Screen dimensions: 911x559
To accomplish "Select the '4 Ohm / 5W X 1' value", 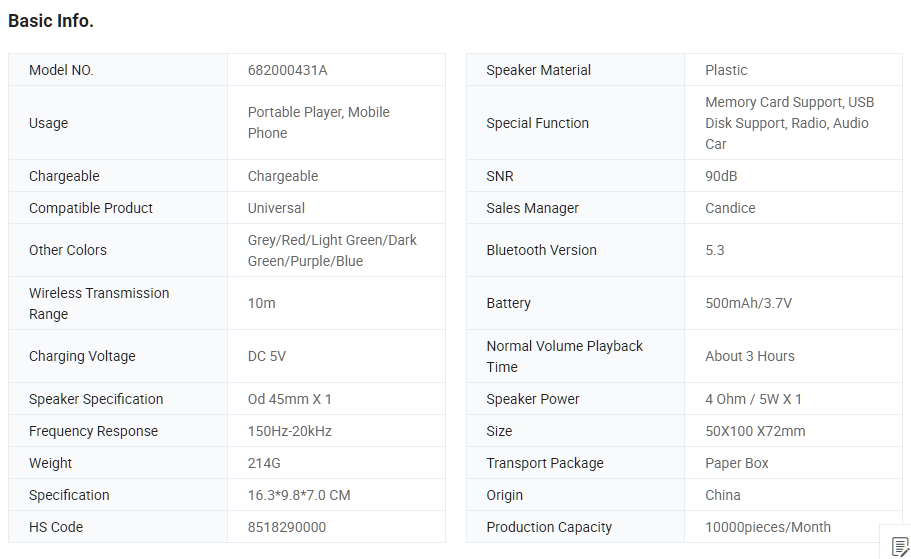I will coord(754,399).
